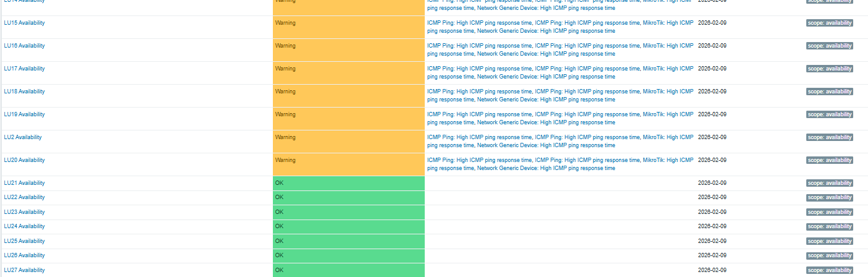Image resolution: width=868 pixels, height=277 pixels.
Task: Select the OK status cell for LU25
Action: coord(349,241)
